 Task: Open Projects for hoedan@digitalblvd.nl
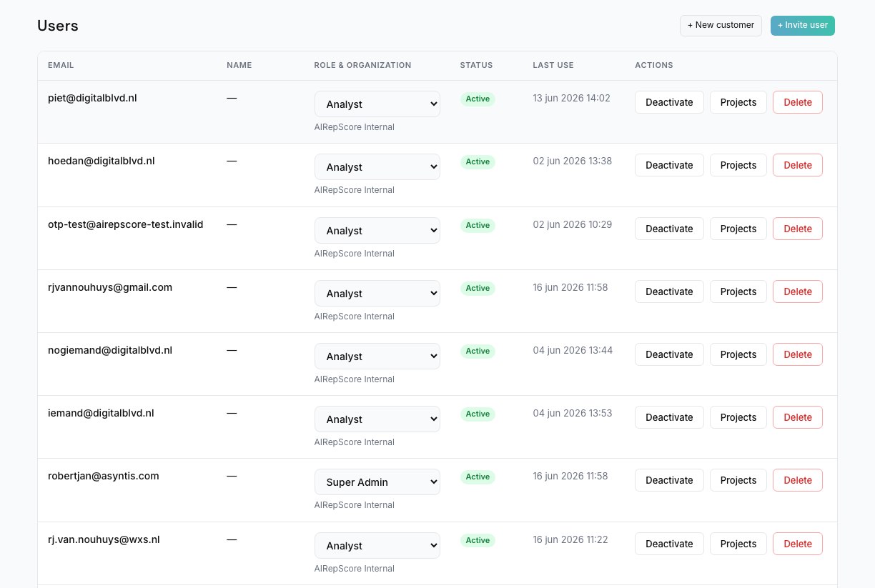coord(738,165)
